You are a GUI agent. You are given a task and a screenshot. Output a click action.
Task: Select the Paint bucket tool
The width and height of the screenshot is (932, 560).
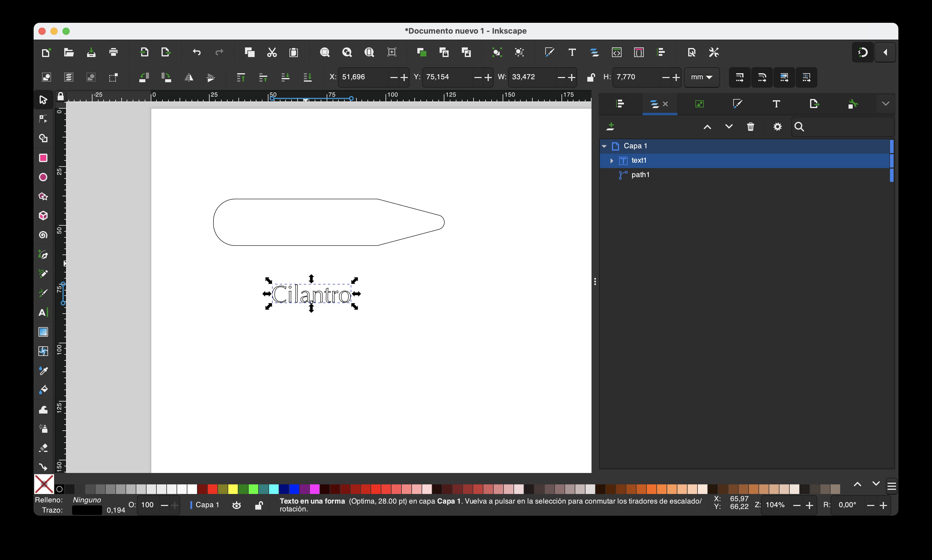(x=43, y=390)
